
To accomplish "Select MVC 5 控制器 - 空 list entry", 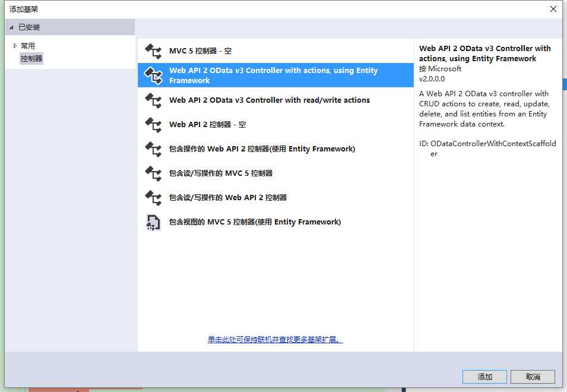I will (275, 51).
